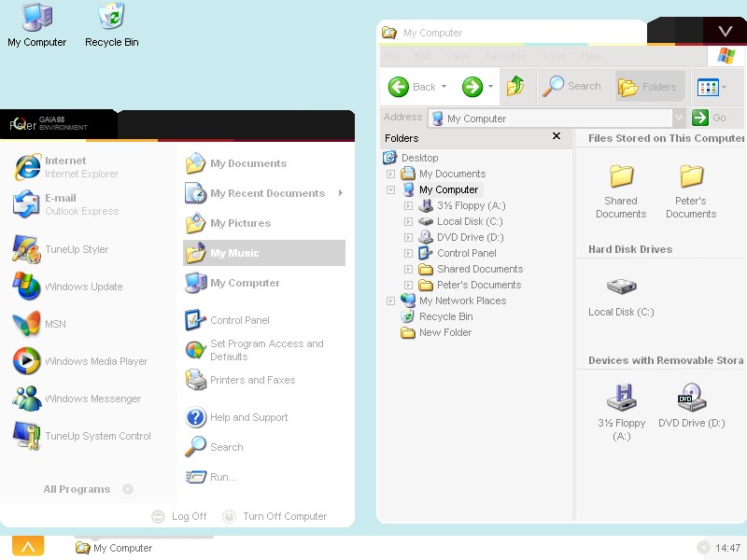
Task: Open the Edit menu
Action: tap(423, 56)
